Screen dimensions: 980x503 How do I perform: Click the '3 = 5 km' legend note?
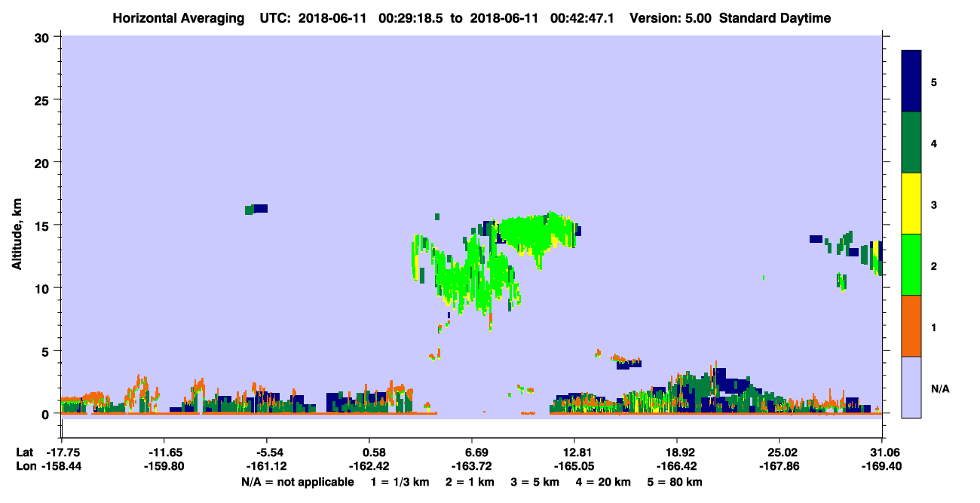(535, 482)
